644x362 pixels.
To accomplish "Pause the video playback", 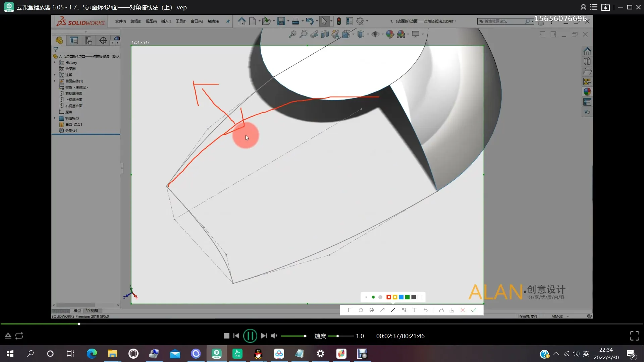I will [250, 336].
